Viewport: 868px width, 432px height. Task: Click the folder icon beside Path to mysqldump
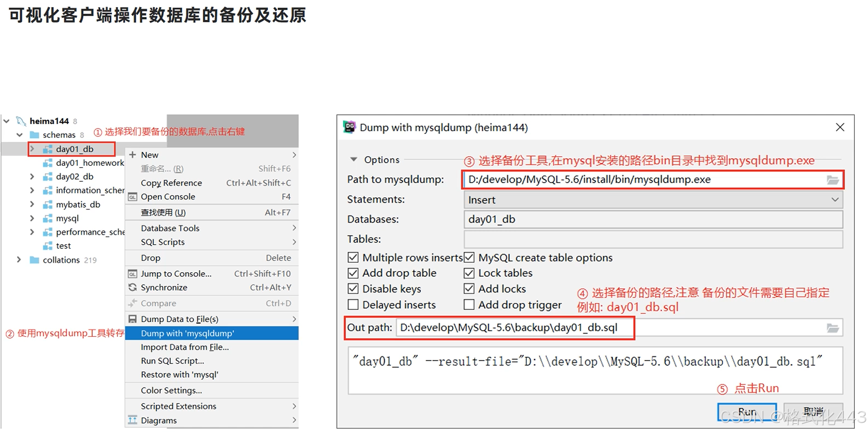click(833, 179)
